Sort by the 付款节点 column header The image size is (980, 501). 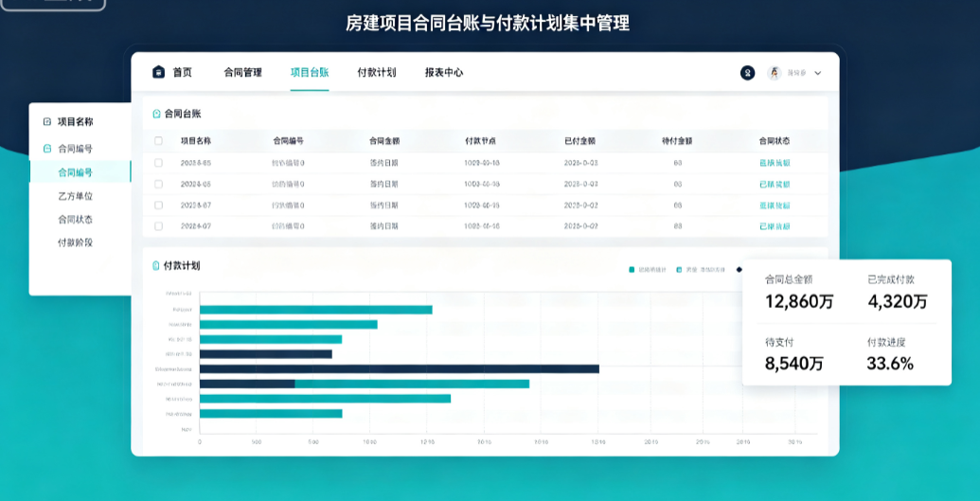tap(480, 141)
